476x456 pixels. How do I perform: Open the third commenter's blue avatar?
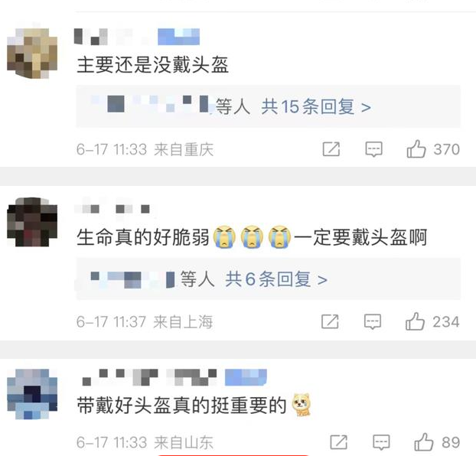coord(32,394)
